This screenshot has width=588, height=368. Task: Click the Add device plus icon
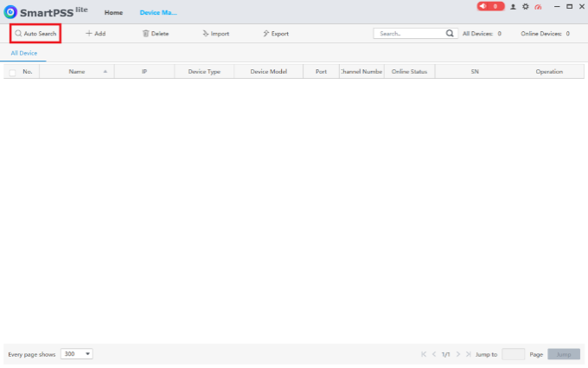pos(89,34)
